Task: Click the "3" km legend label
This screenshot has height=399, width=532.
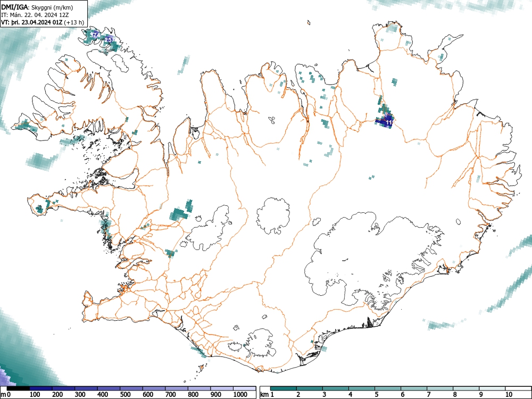Action: coord(325,395)
